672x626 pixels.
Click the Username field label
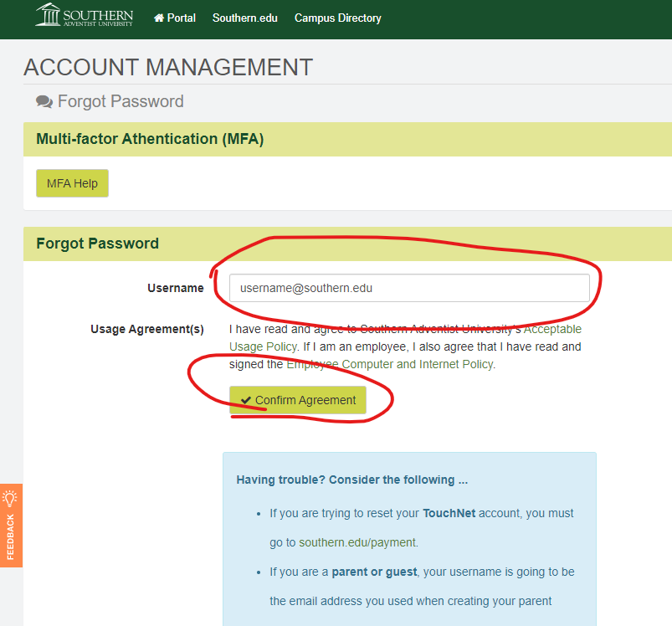click(175, 288)
